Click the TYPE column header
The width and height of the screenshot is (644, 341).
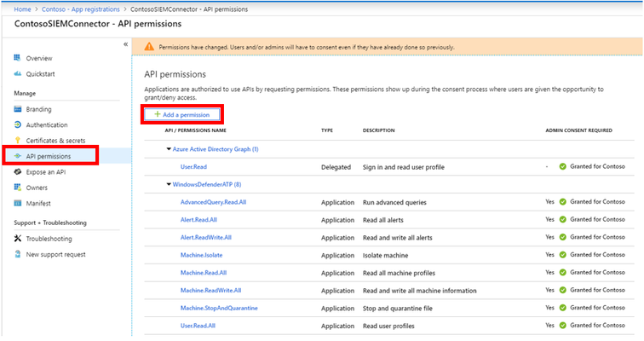coord(327,130)
